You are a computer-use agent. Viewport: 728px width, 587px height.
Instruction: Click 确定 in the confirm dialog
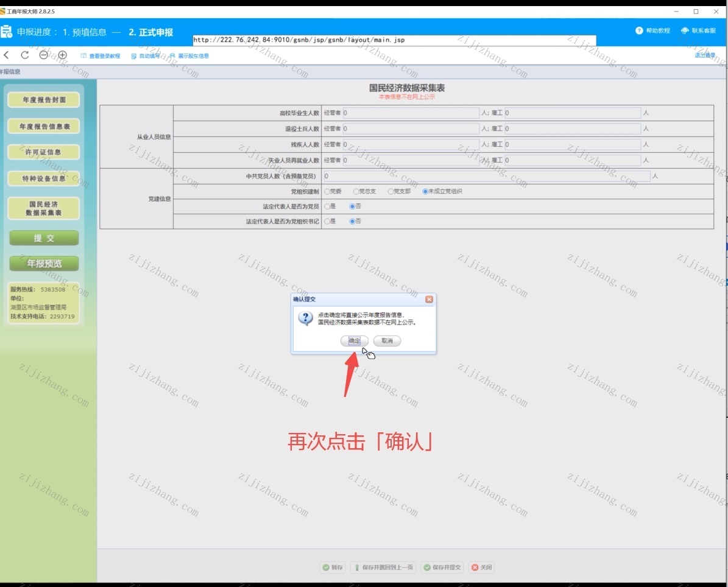[x=354, y=341]
